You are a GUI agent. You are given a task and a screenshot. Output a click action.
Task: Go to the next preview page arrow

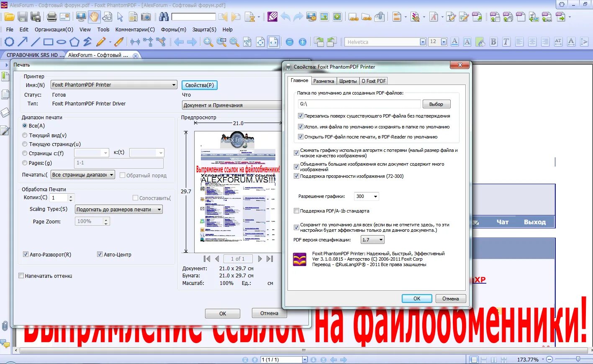[260, 259]
